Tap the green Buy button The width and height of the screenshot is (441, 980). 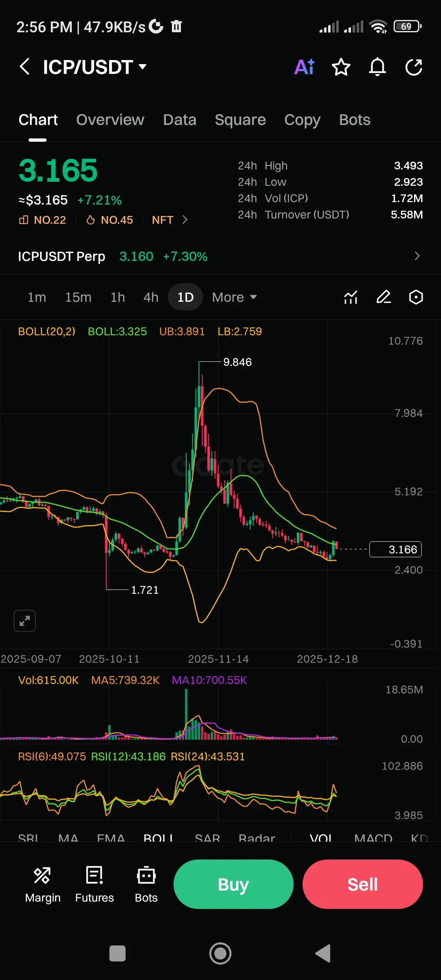(234, 884)
